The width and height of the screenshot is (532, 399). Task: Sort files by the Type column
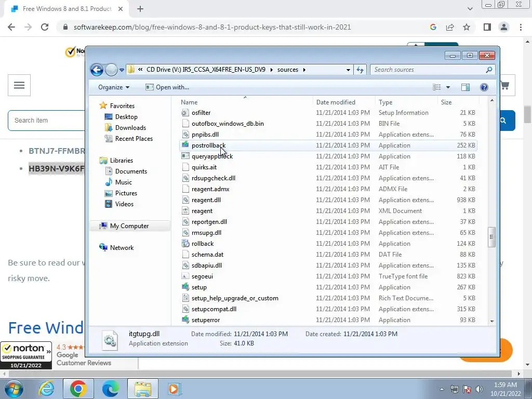(406, 102)
